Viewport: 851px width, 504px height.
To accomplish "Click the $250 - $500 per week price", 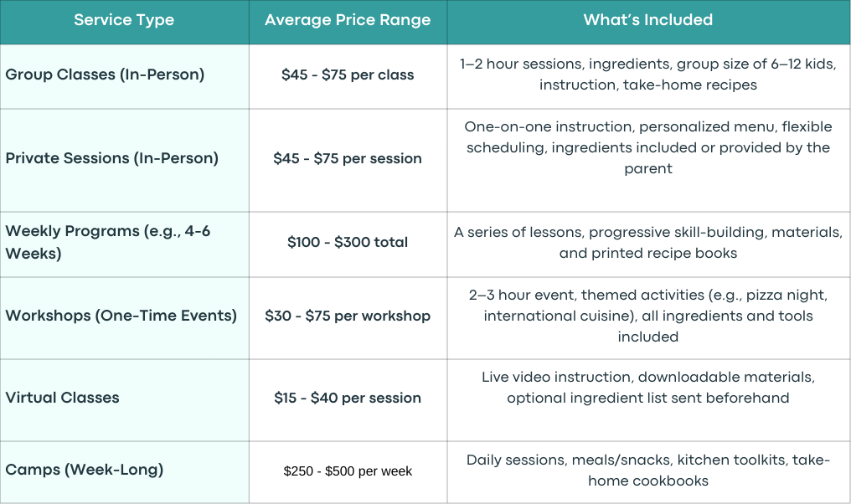I will click(348, 471).
